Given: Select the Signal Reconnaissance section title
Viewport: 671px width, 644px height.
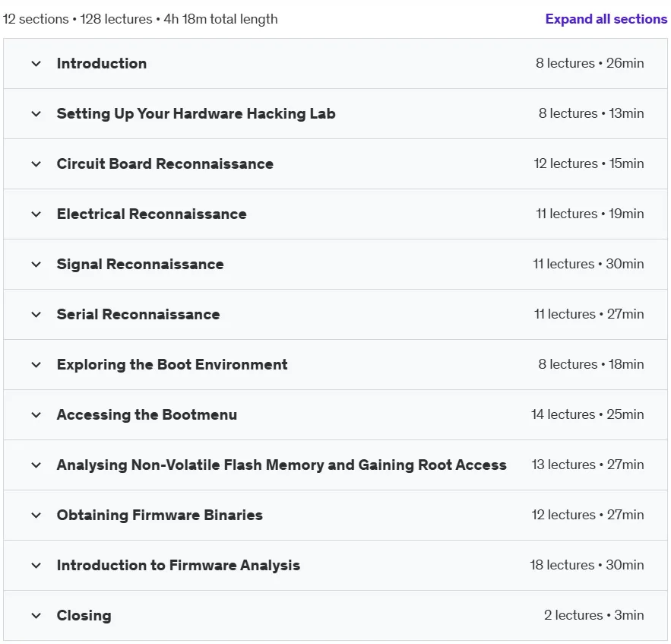Looking at the screenshot, I should coord(140,264).
